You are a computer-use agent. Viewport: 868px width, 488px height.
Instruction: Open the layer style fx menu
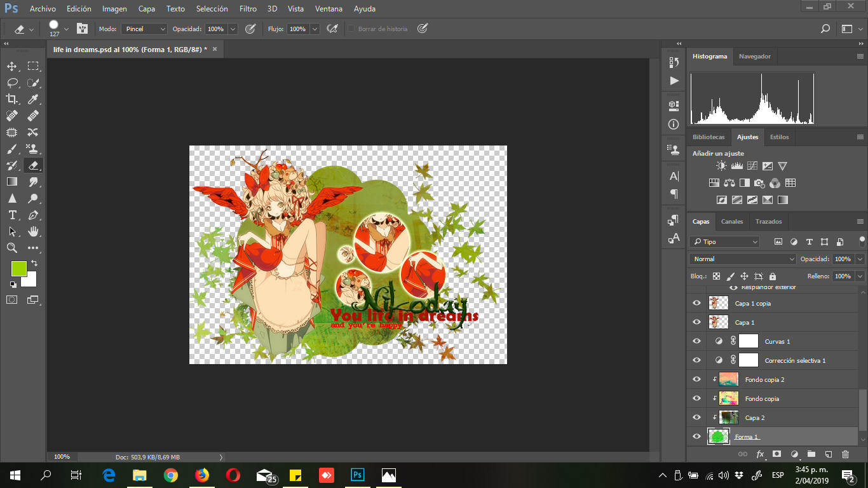(760, 454)
